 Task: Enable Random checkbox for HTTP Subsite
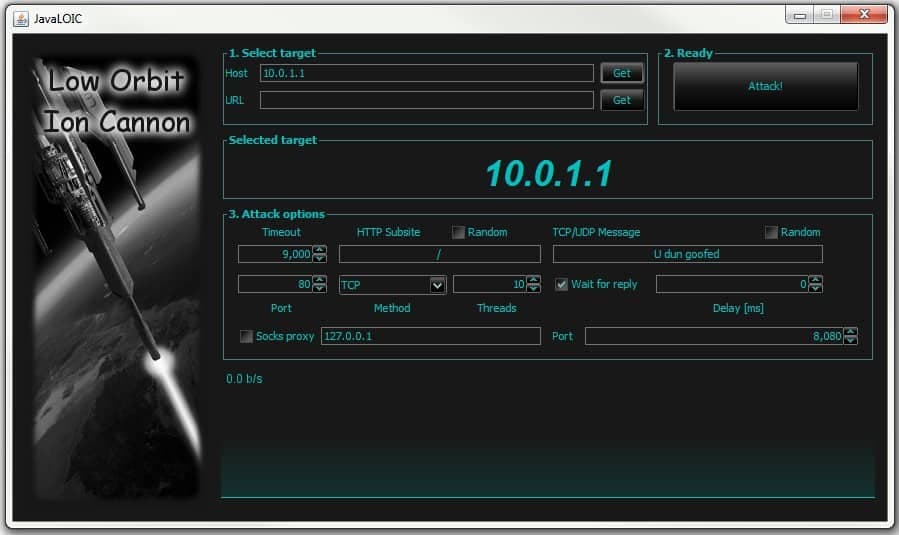pos(458,232)
